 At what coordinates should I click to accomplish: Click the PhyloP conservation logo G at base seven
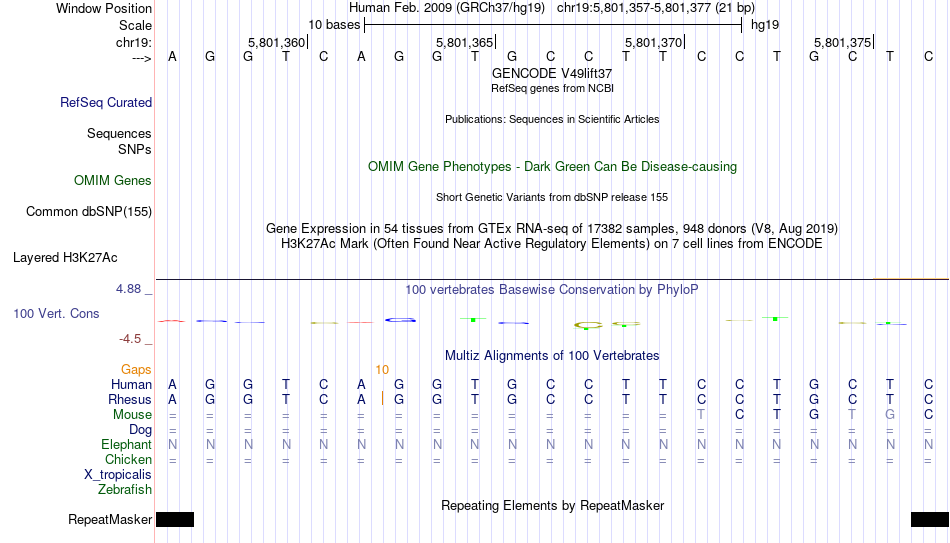[x=400, y=320]
